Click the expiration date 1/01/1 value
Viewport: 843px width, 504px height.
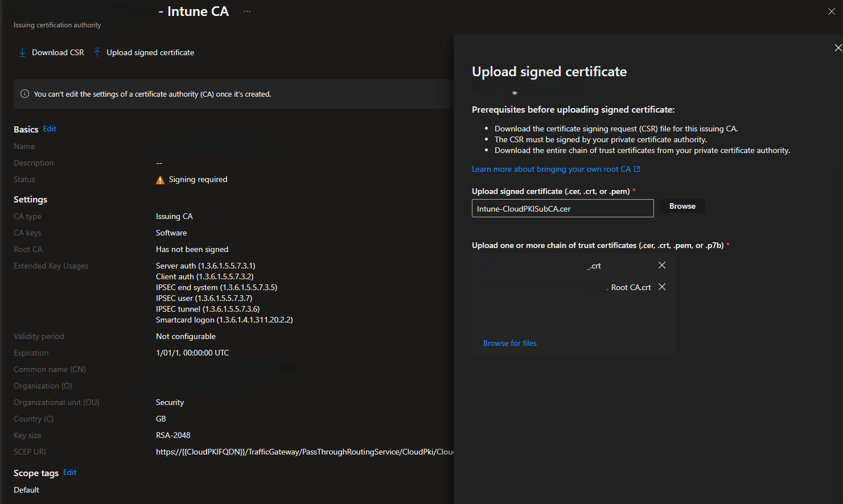point(192,353)
